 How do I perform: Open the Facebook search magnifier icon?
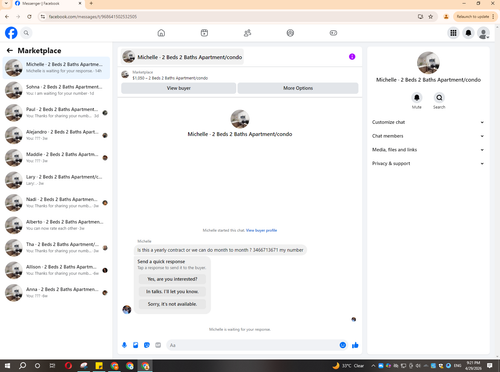(26, 33)
